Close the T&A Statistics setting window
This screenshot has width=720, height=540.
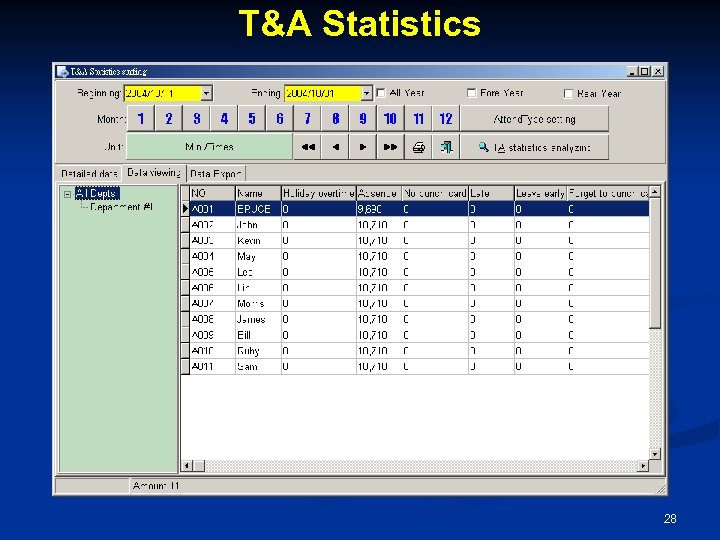(x=658, y=72)
